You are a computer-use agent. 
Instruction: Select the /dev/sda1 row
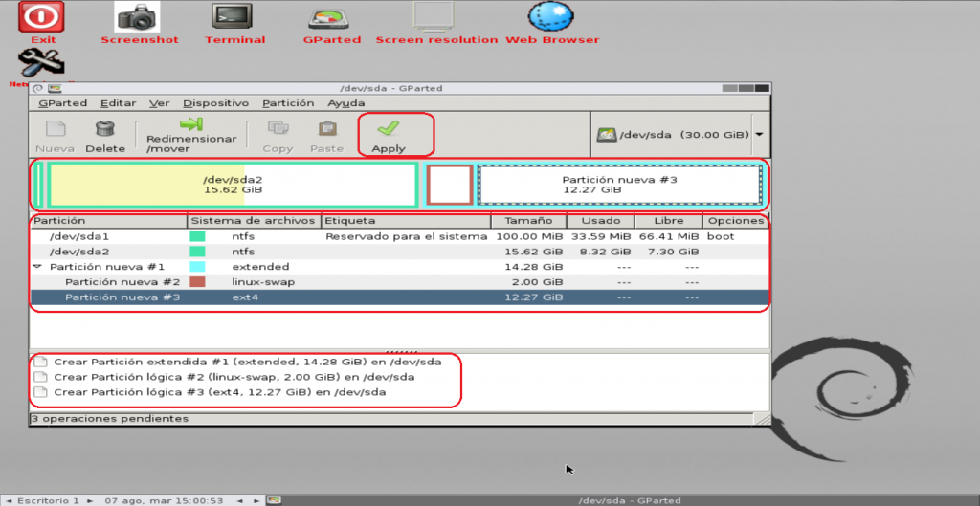coord(399,237)
